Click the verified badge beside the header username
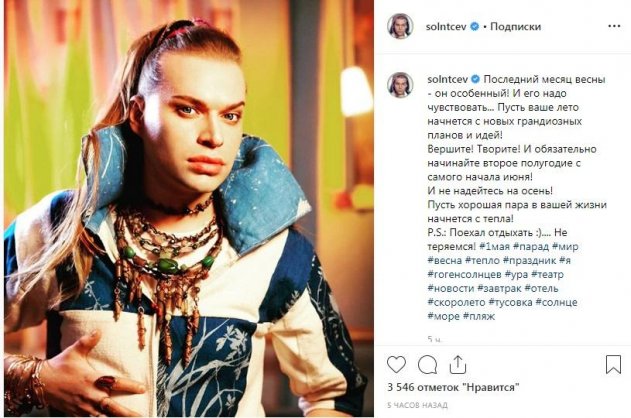 tap(474, 27)
